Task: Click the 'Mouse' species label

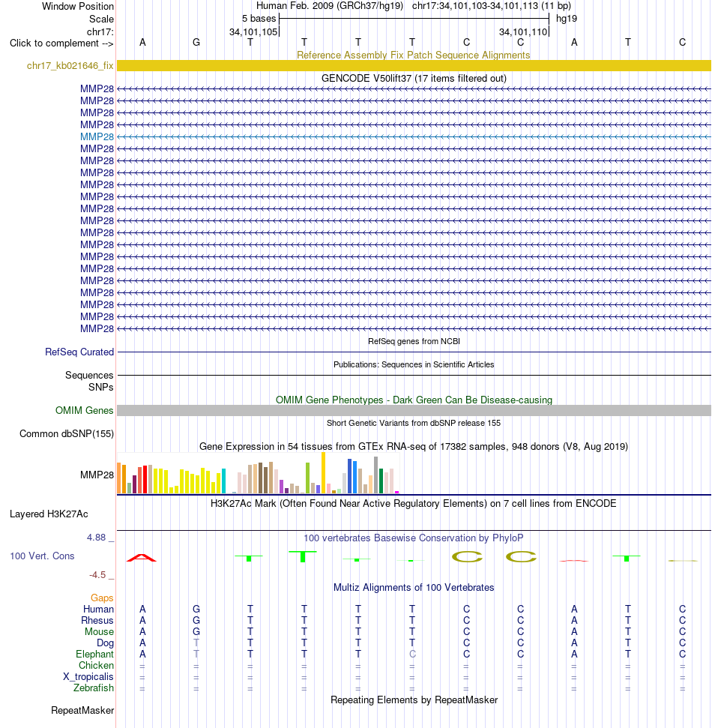Action: [x=99, y=631]
